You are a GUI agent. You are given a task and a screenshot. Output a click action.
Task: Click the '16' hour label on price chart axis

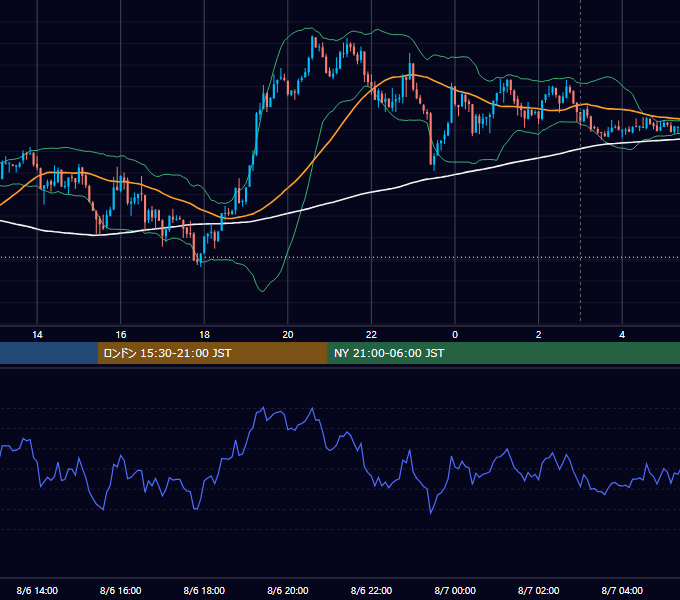121,335
